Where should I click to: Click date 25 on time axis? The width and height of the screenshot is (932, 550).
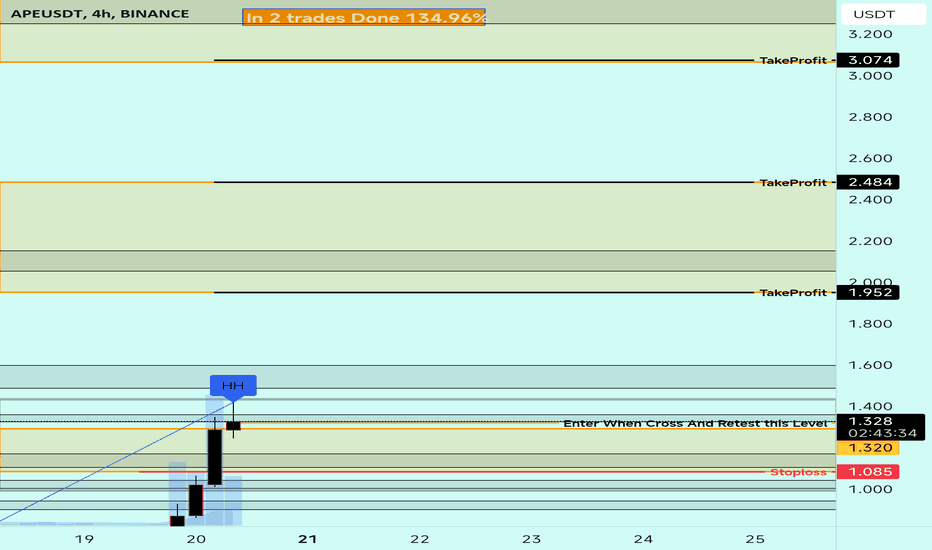click(755, 539)
